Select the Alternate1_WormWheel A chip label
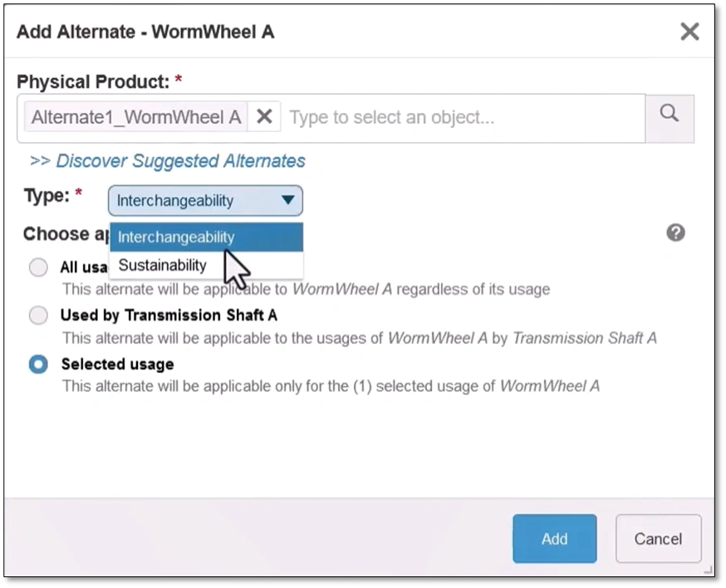The image size is (726, 588). (x=135, y=117)
